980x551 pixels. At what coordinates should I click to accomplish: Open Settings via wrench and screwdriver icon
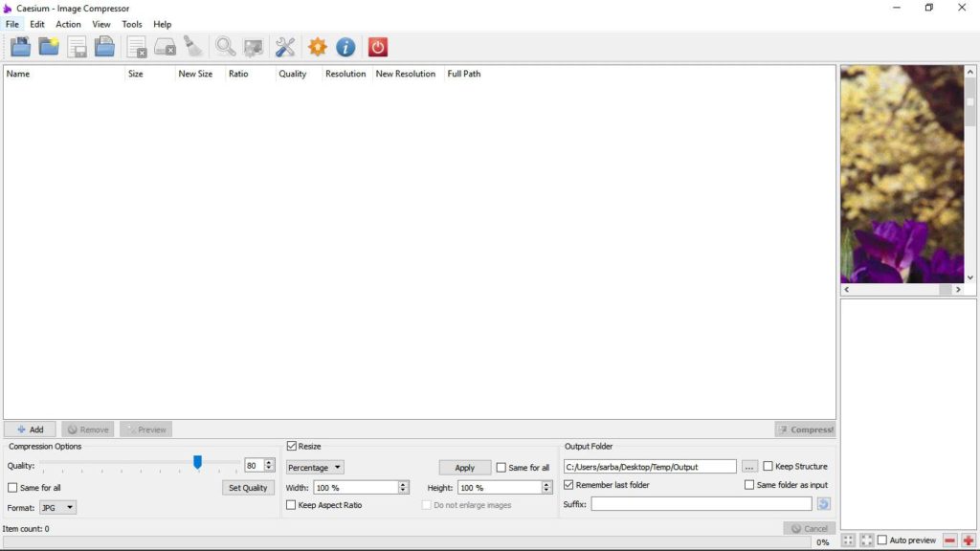click(x=285, y=47)
